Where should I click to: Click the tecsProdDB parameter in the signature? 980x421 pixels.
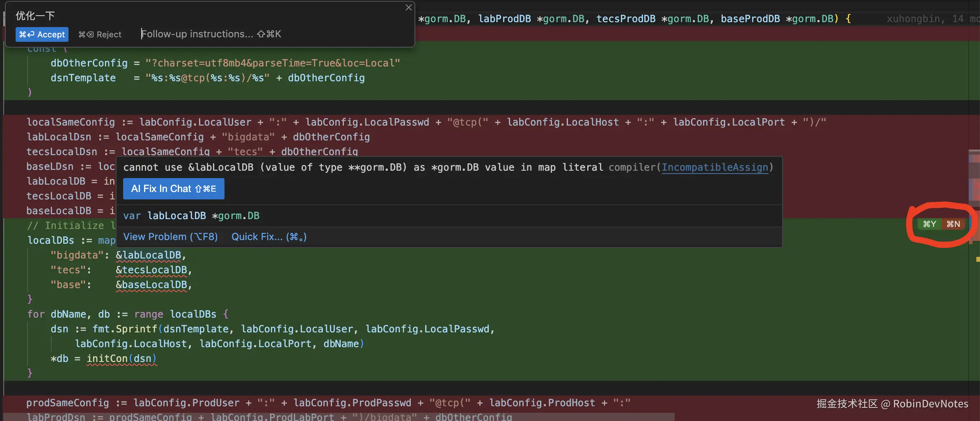(x=626, y=19)
